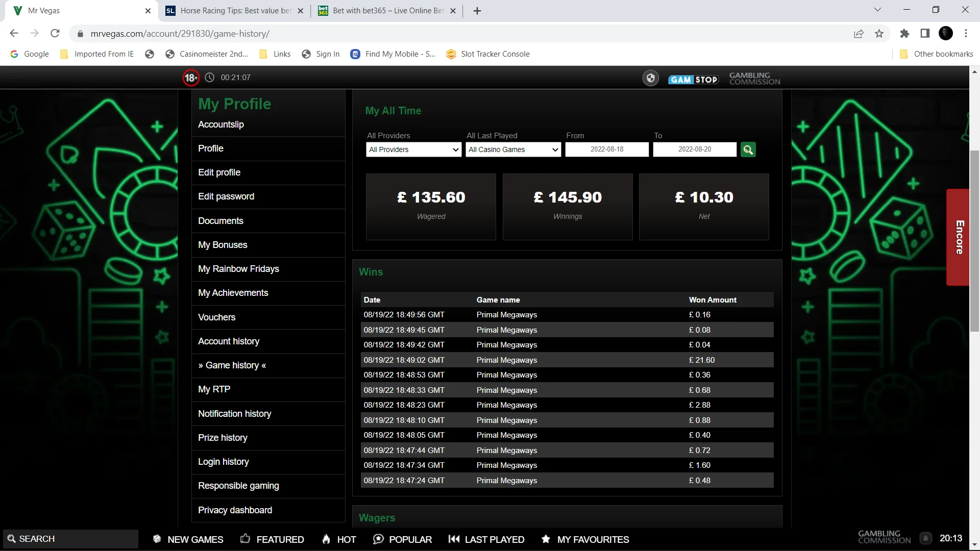Screen dimensions: 980x551
Task: Open the tab search chevron in title bar
Action: [877, 10]
